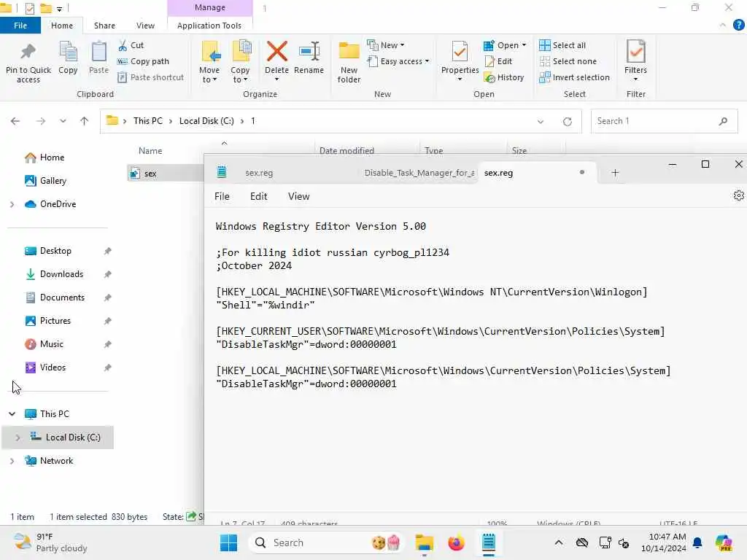Show hidden system tray icons
The height and width of the screenshot is (560, 747).
pyautogui.click(x=558, y=542)
